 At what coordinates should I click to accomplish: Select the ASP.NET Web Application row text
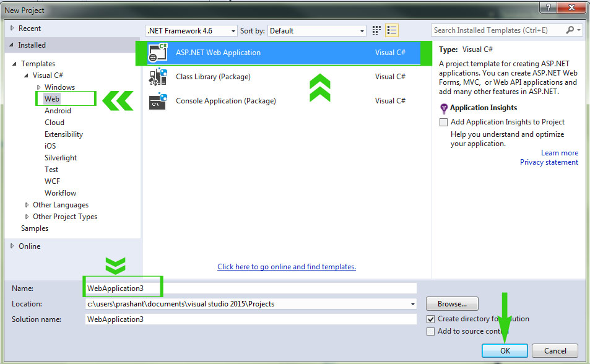click(x=219, y=53)
